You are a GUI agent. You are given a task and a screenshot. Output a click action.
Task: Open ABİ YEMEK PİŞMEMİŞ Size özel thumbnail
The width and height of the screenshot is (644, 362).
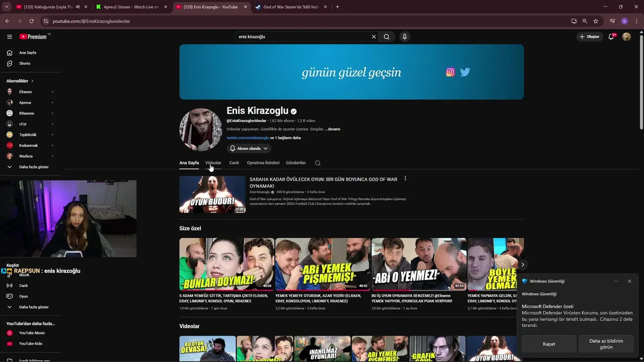coord(323,264)
